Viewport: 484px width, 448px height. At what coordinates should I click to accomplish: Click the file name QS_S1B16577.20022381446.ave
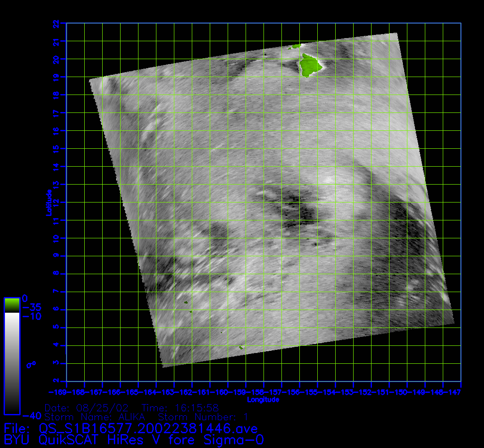pos(148,428)
